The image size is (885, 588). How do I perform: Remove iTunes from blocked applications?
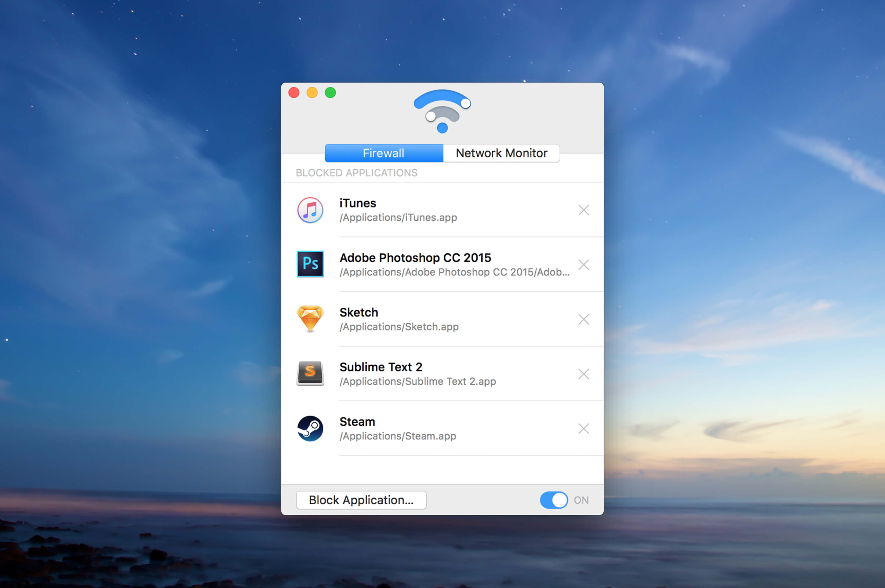click(x=584, y=210)
